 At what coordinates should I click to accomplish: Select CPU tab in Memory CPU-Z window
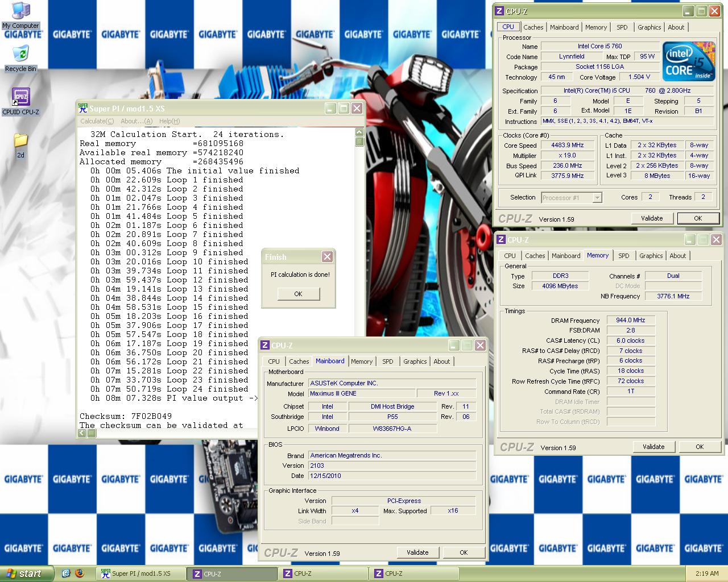[x=510, y=256]
